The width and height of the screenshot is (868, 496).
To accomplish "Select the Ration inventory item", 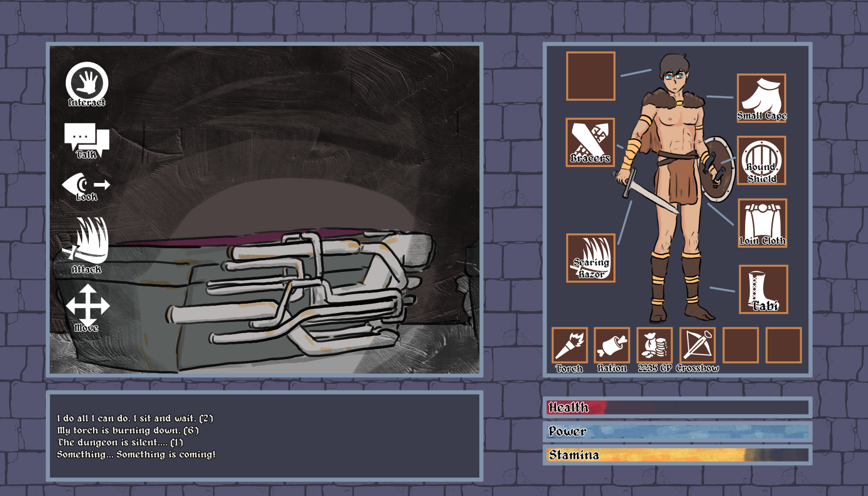I will coord(612,345).
